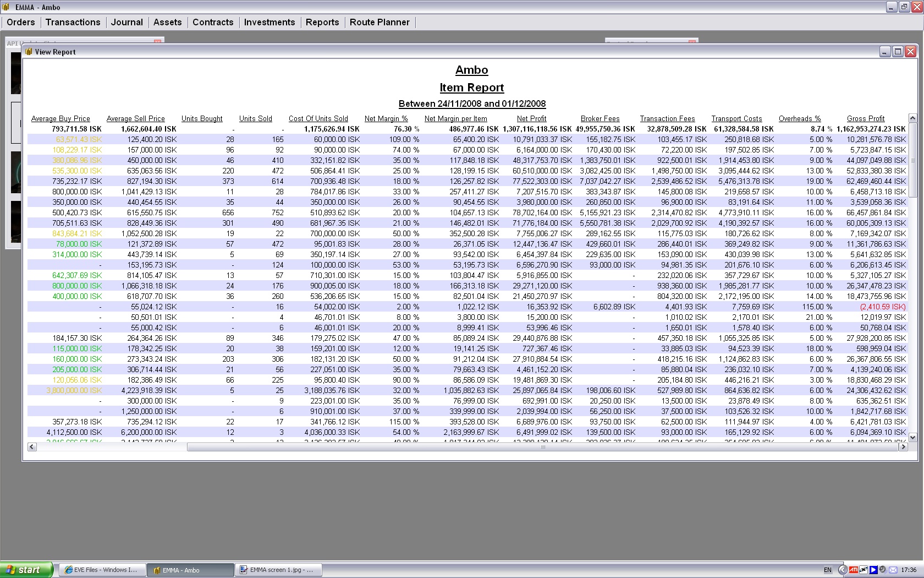Switch to EVE Files Internet Explorer window

(102, 570)
